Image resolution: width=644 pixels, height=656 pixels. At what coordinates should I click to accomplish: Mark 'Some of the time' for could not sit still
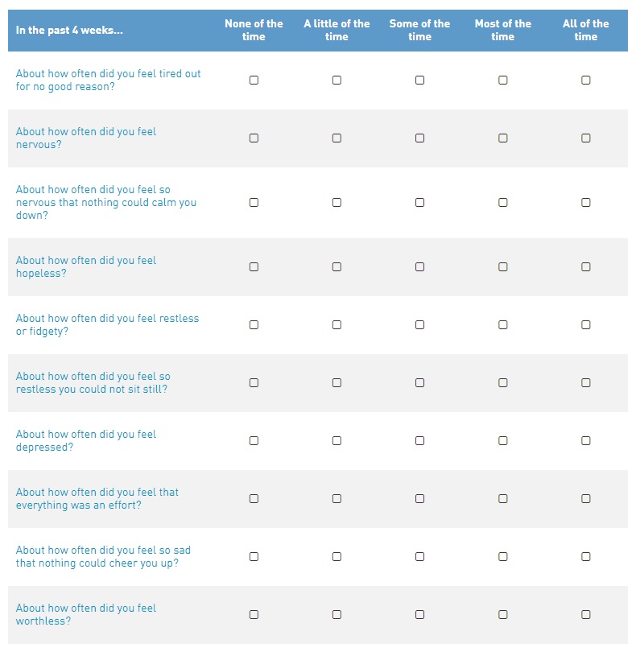coord(419,383)
